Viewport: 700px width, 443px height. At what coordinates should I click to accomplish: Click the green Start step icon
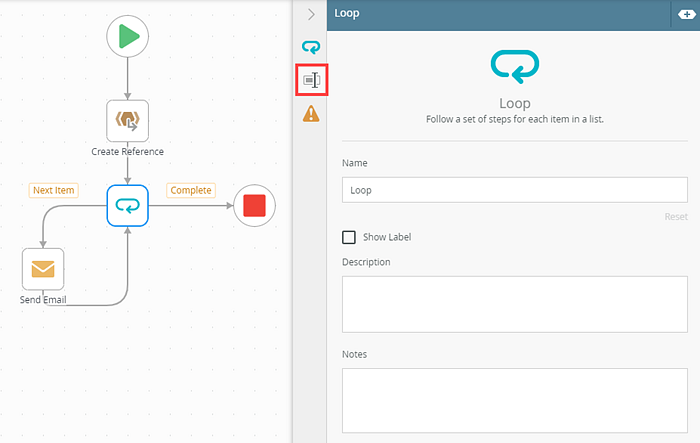tap(128, 37)
